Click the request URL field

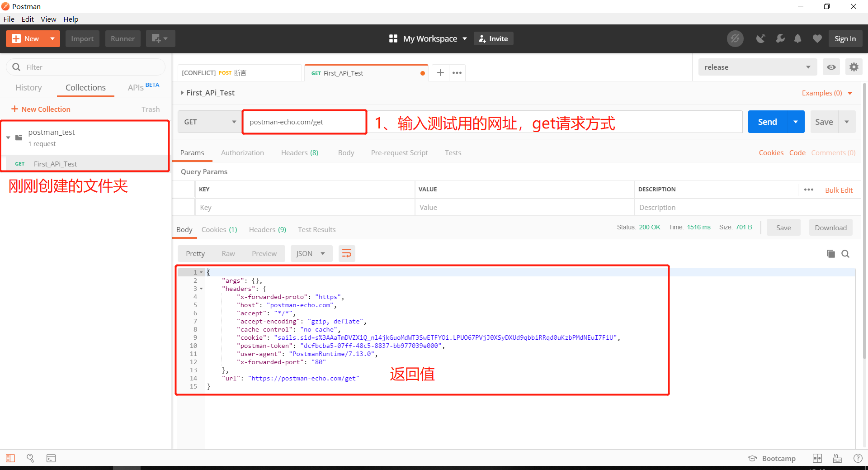pos(492,122)
